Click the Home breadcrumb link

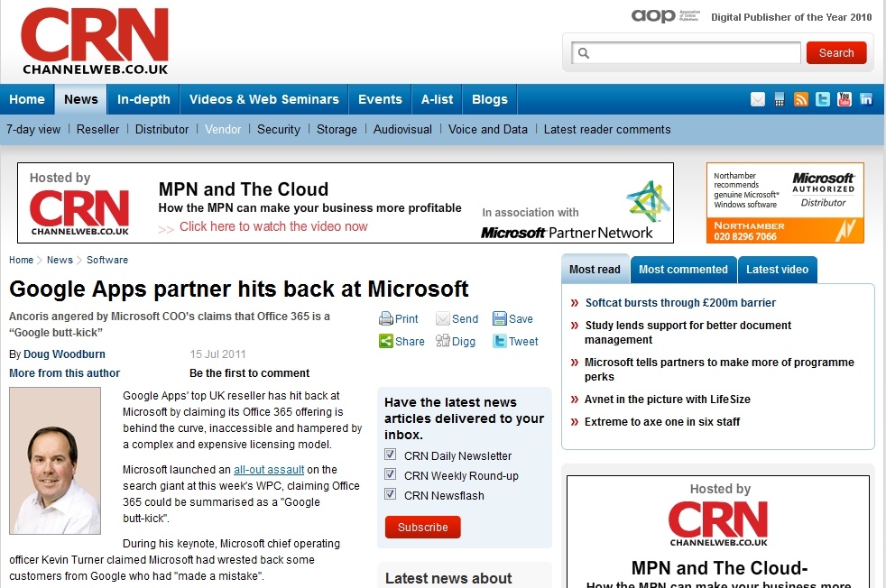point(21,260)
